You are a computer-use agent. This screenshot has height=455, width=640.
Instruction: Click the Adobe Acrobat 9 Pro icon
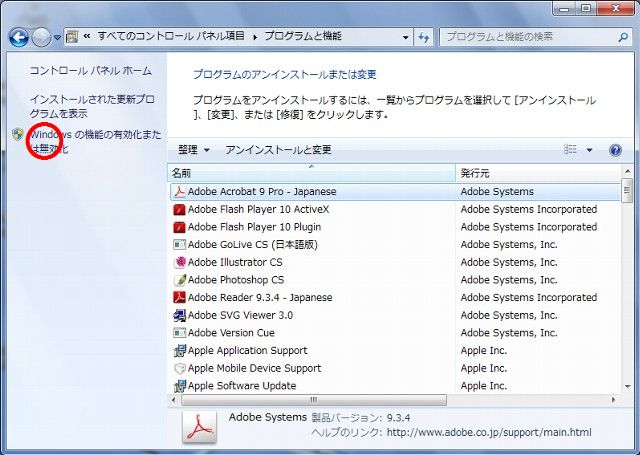pos(180,192)
